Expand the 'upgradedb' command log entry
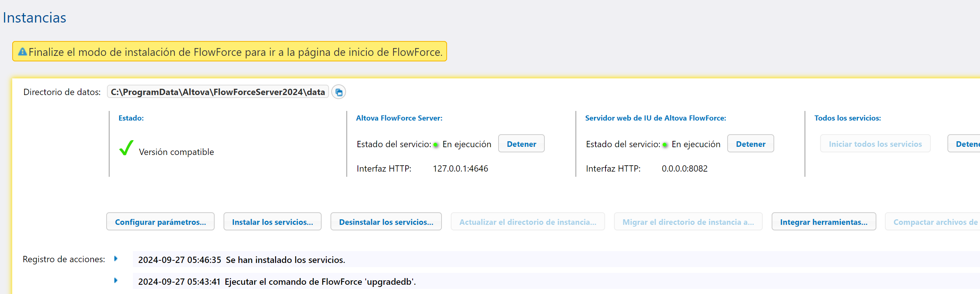The width and height of the screenshot is (980, 294). click(x=115, y=281)
